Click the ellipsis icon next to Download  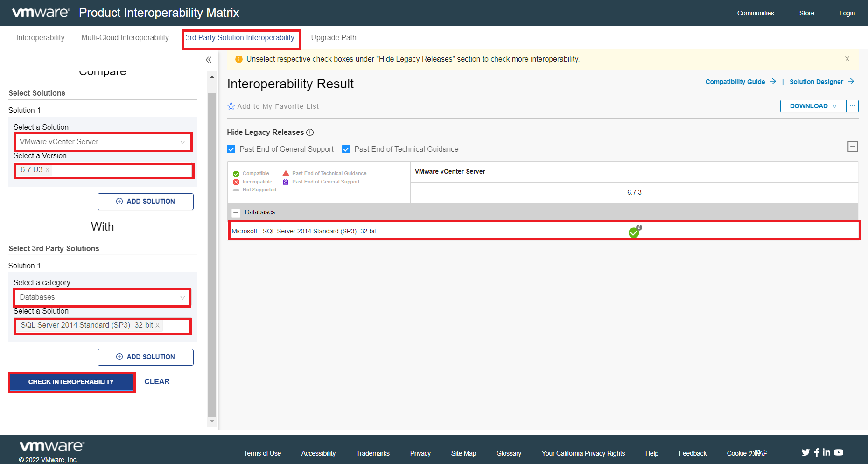(852, 106)
